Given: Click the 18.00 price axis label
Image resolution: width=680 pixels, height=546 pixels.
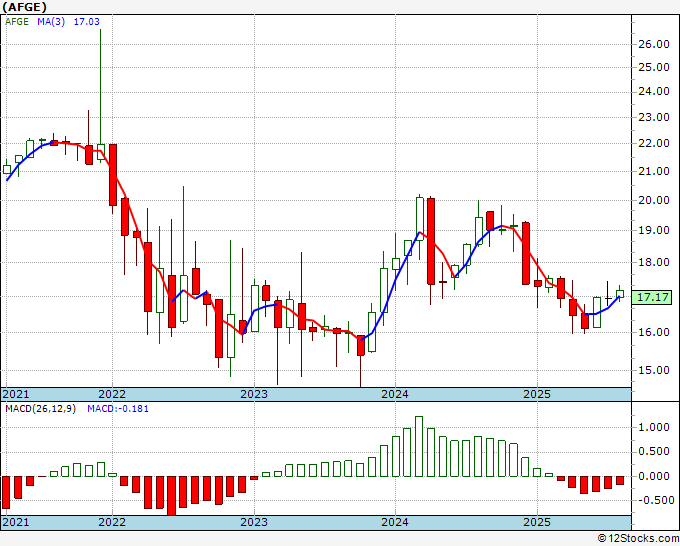Looking at the screenshot, I should point(654,262).
